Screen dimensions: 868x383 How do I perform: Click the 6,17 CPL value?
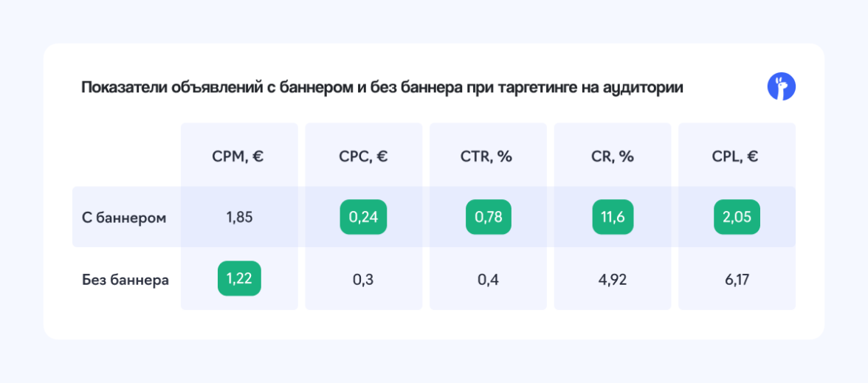(737, 280)
